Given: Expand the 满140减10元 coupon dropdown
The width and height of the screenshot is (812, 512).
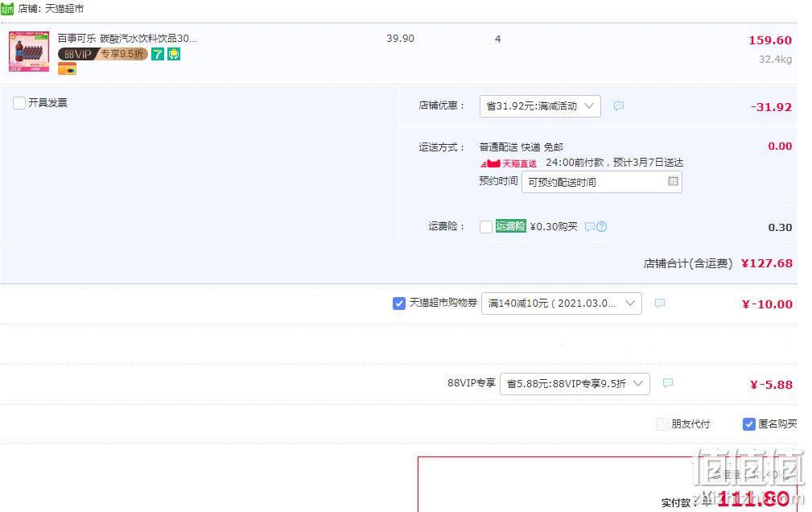Looking at the screenshot, I should click(562, 303).
